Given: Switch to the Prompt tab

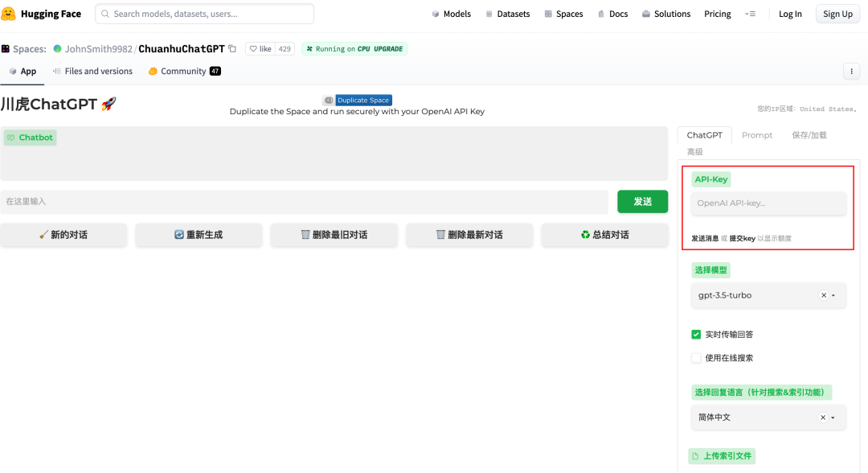Looking at the screenshot, I should [757, 135].
